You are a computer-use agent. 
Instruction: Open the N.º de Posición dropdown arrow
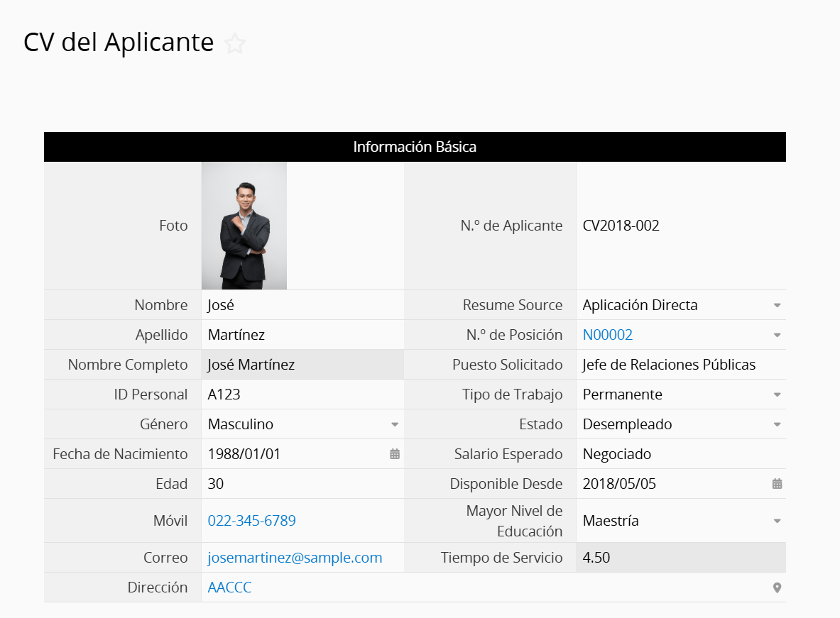777,335
